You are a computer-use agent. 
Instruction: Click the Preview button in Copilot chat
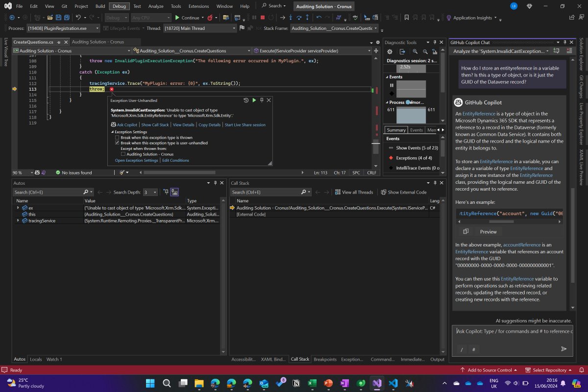point(488,232)
